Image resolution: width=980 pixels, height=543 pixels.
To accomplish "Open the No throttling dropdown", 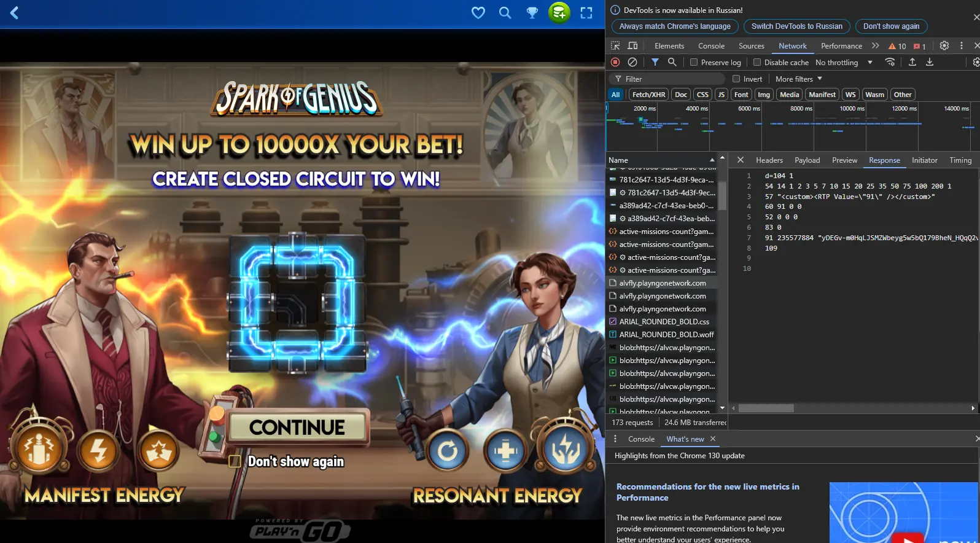I will coord(844,62).
